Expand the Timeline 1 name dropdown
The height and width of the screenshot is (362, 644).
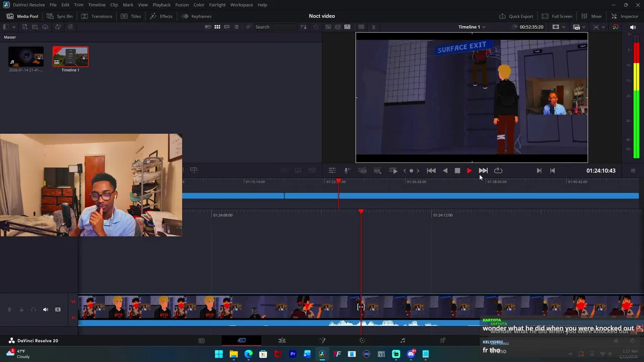point(485,27)
